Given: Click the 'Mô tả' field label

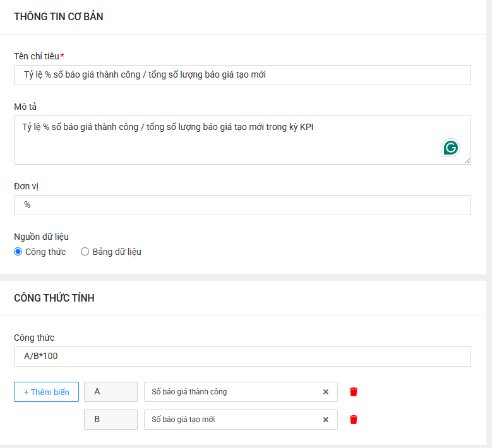Looking at the screenshot, I should [x=25, y=107].
